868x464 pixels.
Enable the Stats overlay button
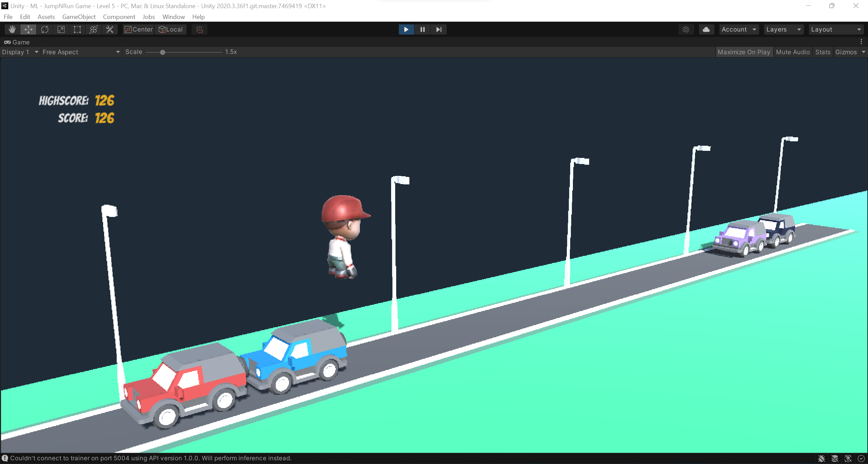point(822,52)
